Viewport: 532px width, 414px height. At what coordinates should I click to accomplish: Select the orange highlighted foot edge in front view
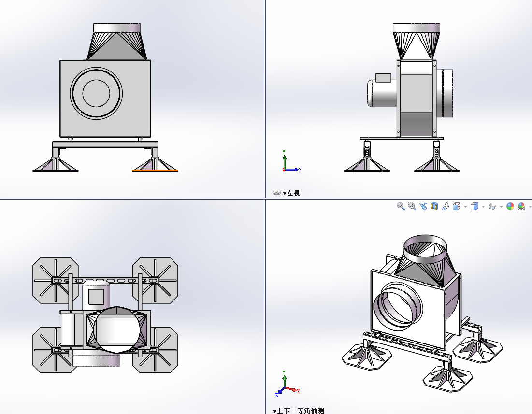pyautogui.click(x=155, y=170)
